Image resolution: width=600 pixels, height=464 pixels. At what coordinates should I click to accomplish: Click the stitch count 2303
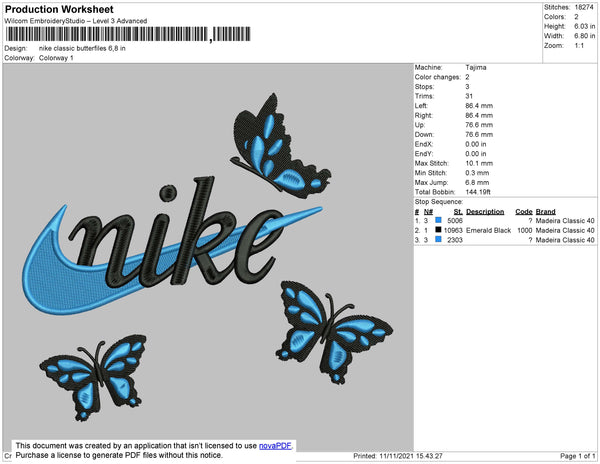tap(455, 240)
